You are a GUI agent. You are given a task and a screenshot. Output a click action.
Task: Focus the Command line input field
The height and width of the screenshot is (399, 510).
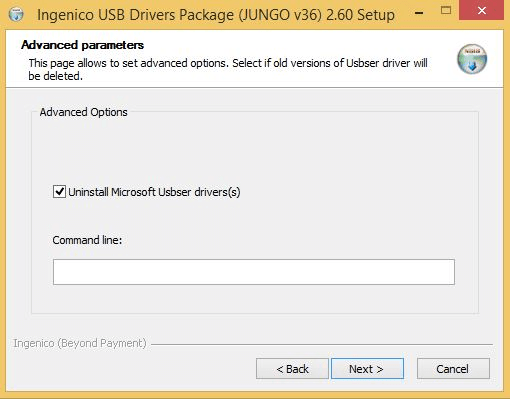click(254, 272)
